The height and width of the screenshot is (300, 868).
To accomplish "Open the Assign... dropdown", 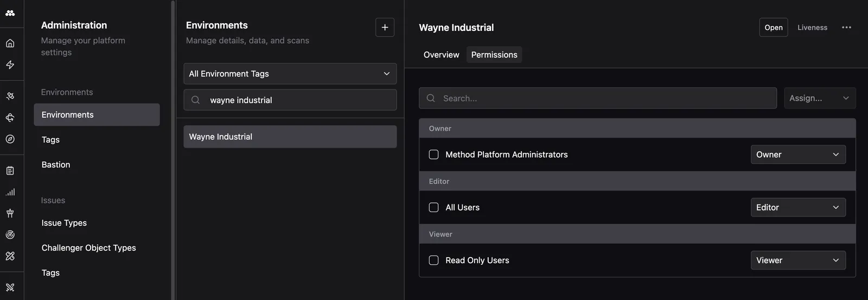I will 820,98.
